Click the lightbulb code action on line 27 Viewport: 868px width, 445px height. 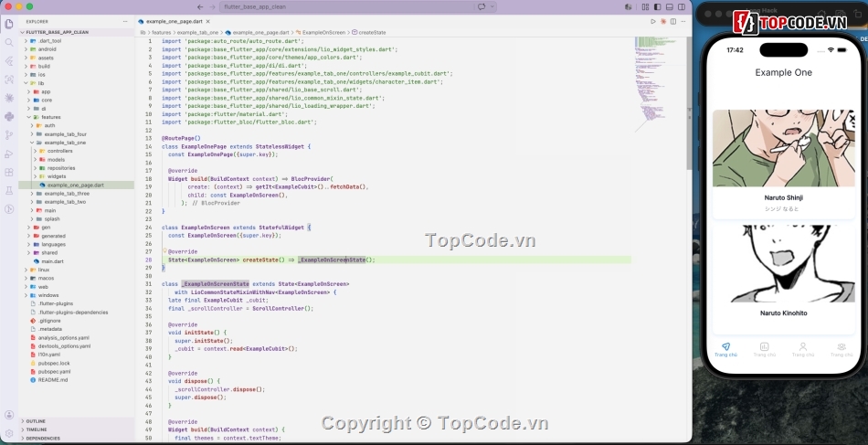tap(164, 251)
